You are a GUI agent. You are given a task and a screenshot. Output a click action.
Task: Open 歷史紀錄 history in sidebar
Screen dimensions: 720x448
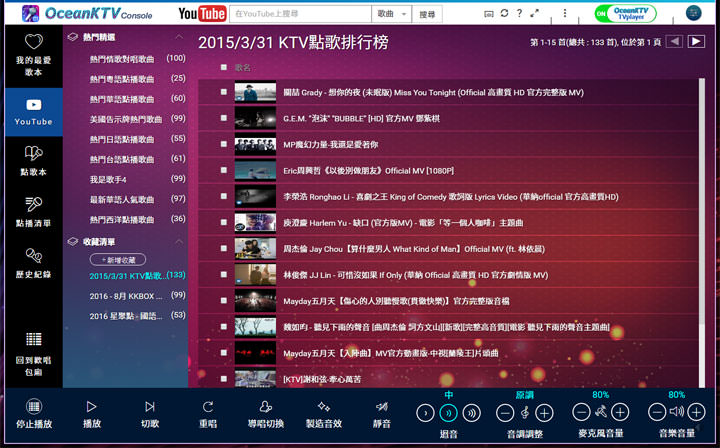(x=33, y=262)
